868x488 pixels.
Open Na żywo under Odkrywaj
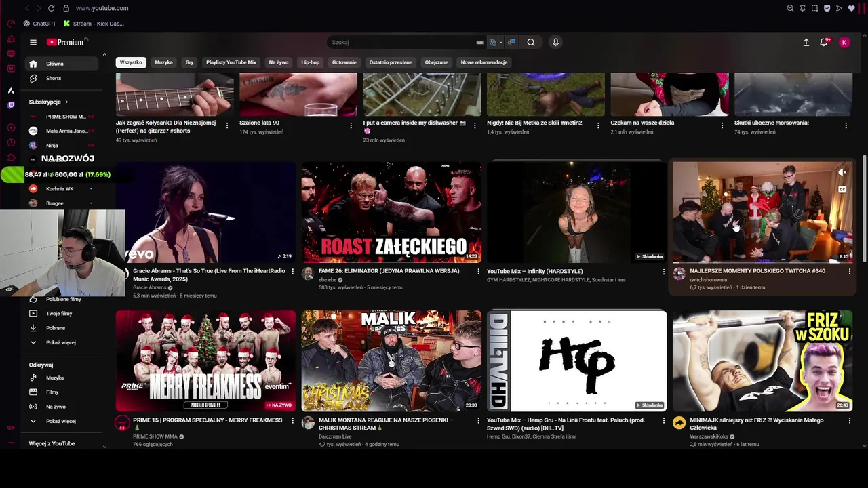click(x=63, y=407)
